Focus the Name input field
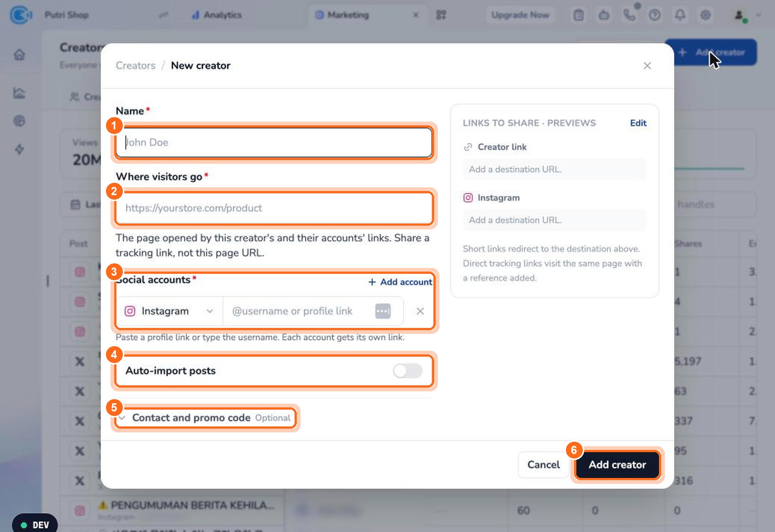 pyautogui.click(x=274, y=143)
